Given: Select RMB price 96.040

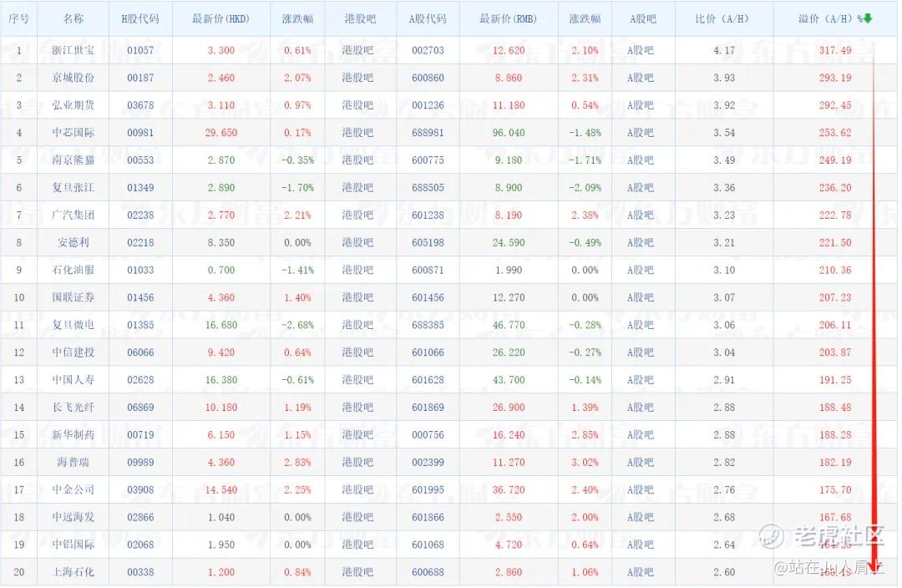Looking at the screenshot, I should pyautogui.click(x=509, y=132).
